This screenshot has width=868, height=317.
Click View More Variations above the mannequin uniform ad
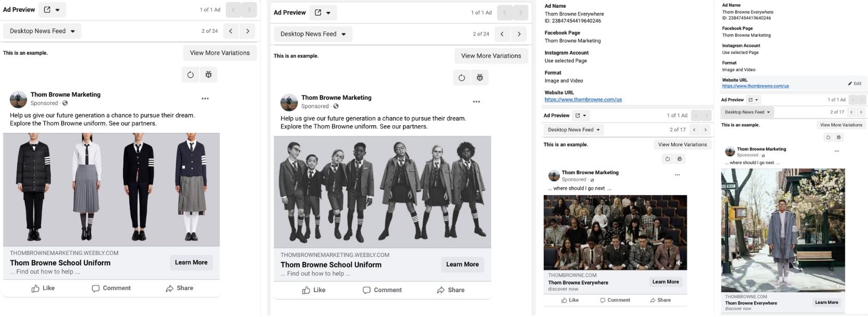[x=220, y=53]
